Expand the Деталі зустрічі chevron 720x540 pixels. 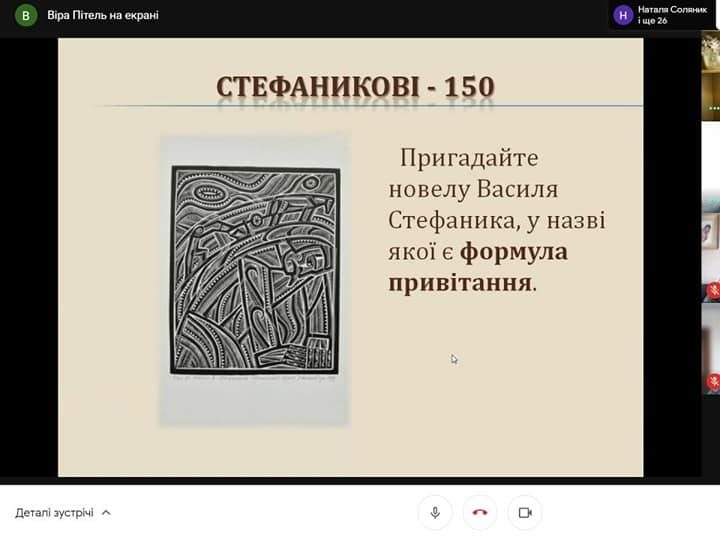point(106,512)
